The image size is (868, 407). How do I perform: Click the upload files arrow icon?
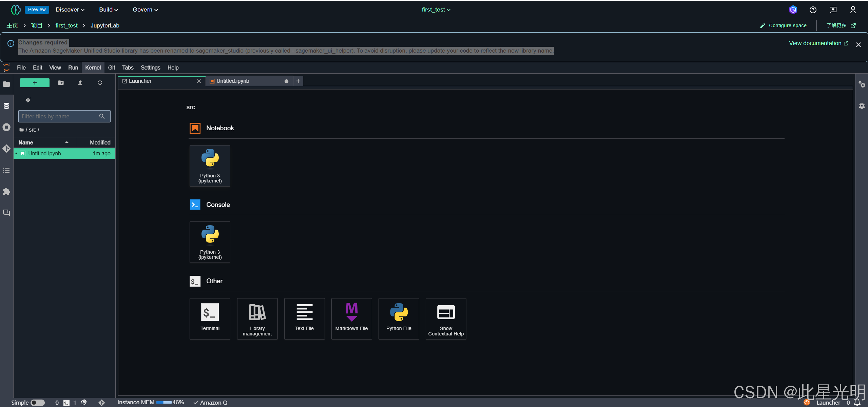tap(80, 83)
